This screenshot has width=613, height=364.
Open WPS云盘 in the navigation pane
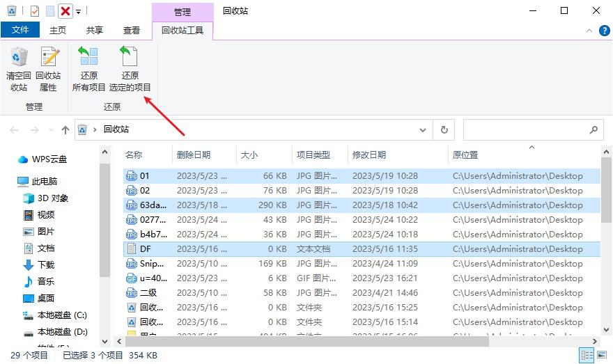coord(42,159)
